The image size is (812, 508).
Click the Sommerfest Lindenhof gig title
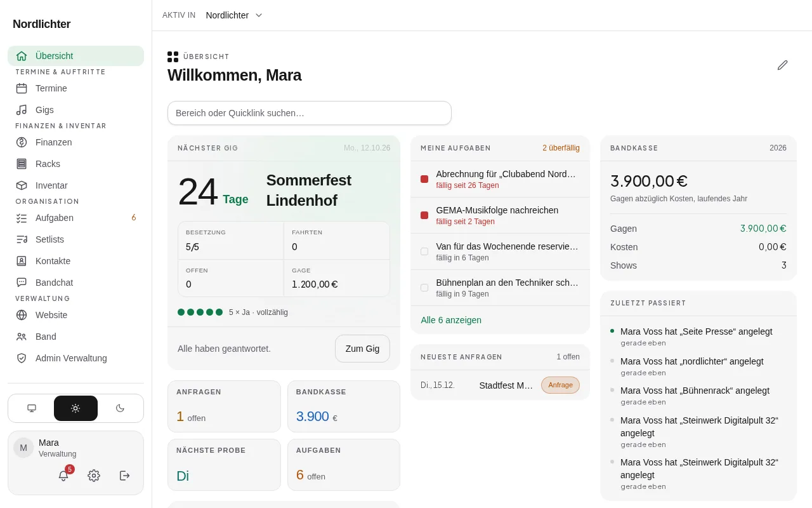pos(309,190)
